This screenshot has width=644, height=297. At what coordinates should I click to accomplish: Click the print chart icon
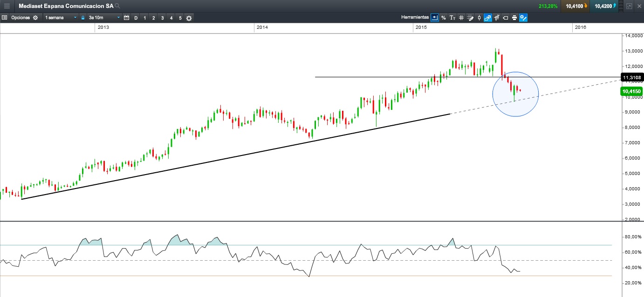(514, 18)
